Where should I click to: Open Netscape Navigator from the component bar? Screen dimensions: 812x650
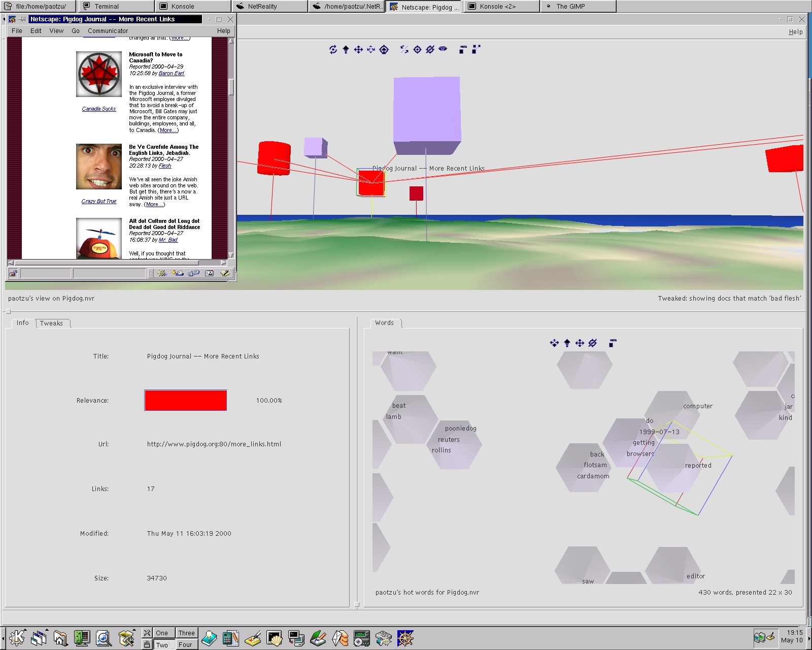pos(162,273)
